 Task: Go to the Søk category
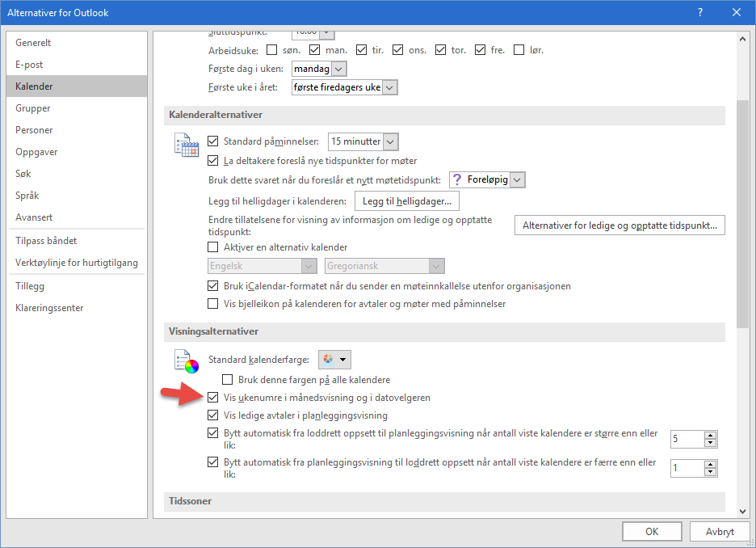pos(77,174)
